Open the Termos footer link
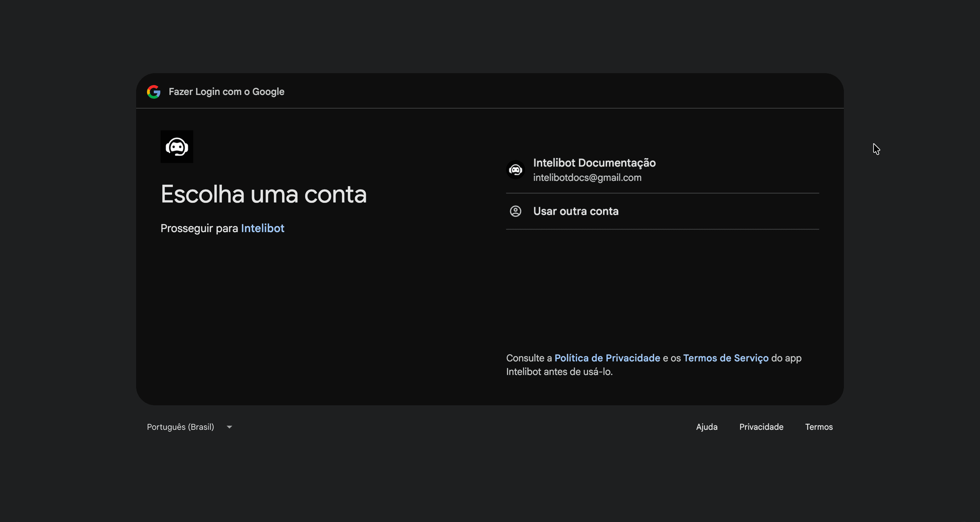Screen dimensions: 980x522 pyautogui.click(x=819, y=427)
